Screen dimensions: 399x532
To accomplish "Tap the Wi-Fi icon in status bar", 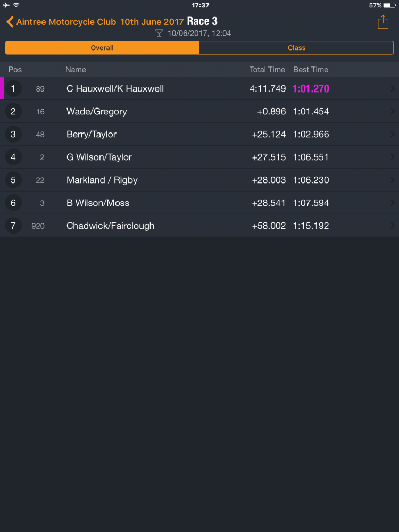I will point(16,5).
